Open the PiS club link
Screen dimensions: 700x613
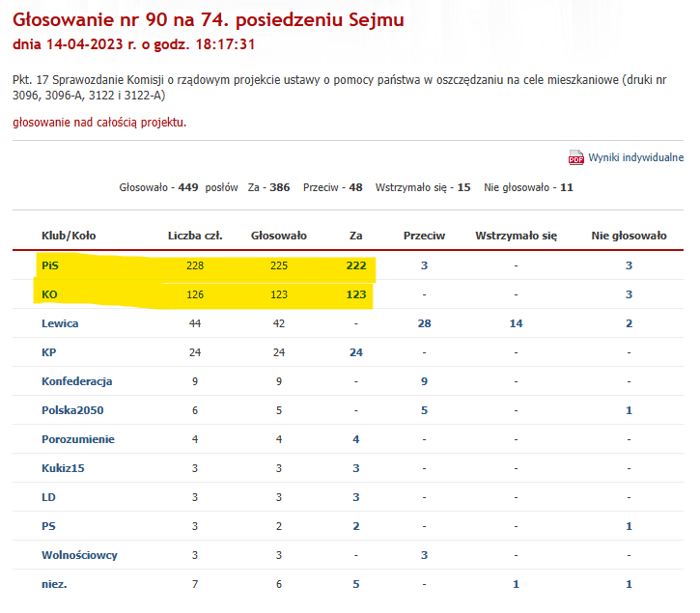click(x=50, y=265)
